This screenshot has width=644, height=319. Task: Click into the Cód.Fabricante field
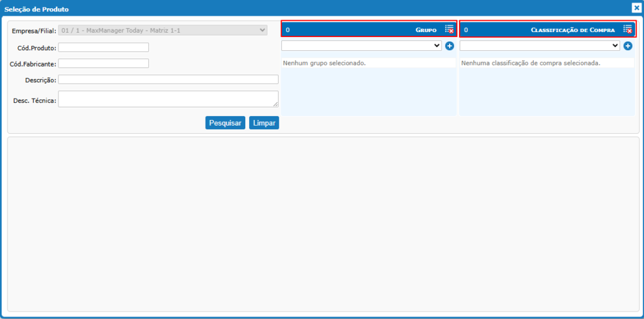point(104,63)
